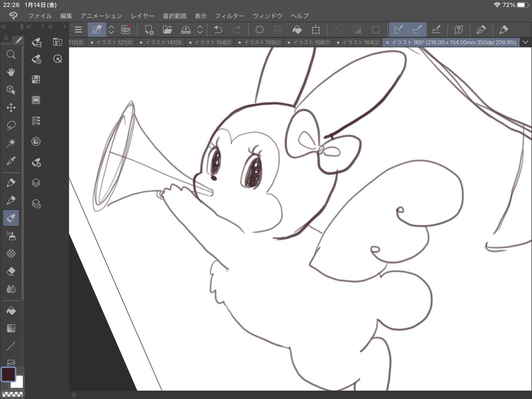
Task: Open the Brush Size palette icon
Action: (x=36, y=59)
